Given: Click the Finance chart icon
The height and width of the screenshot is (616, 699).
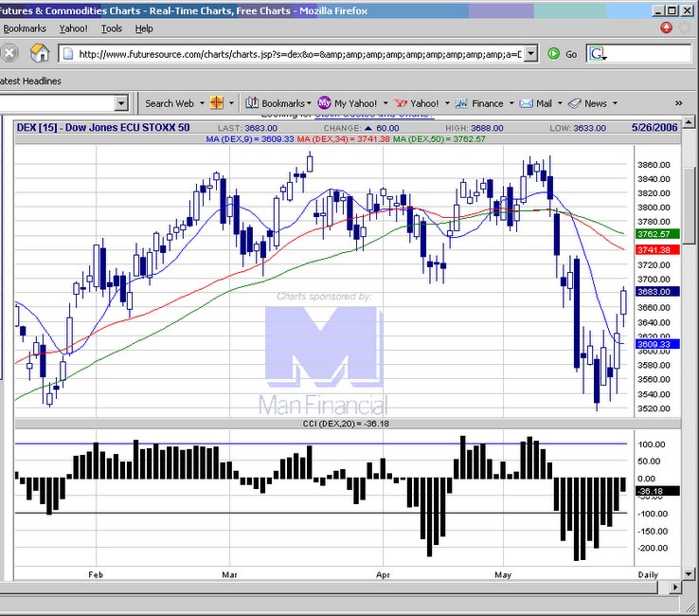Looking at the screenshot, I should click(461, 103).
